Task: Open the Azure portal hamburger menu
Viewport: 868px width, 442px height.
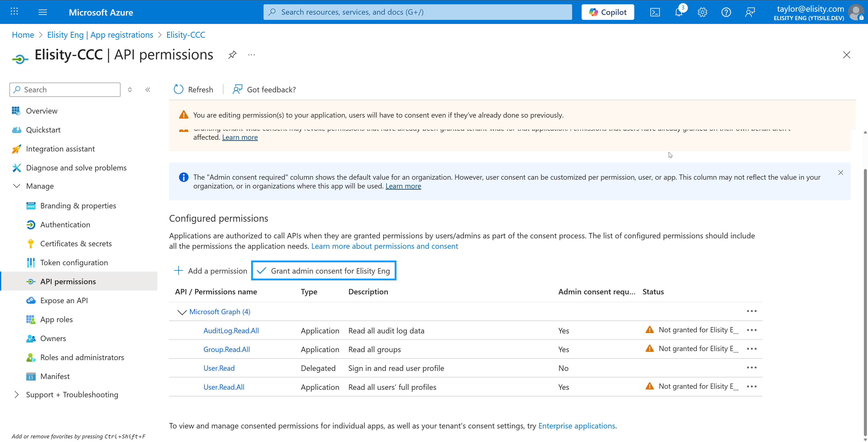Action: click(43, 12)
